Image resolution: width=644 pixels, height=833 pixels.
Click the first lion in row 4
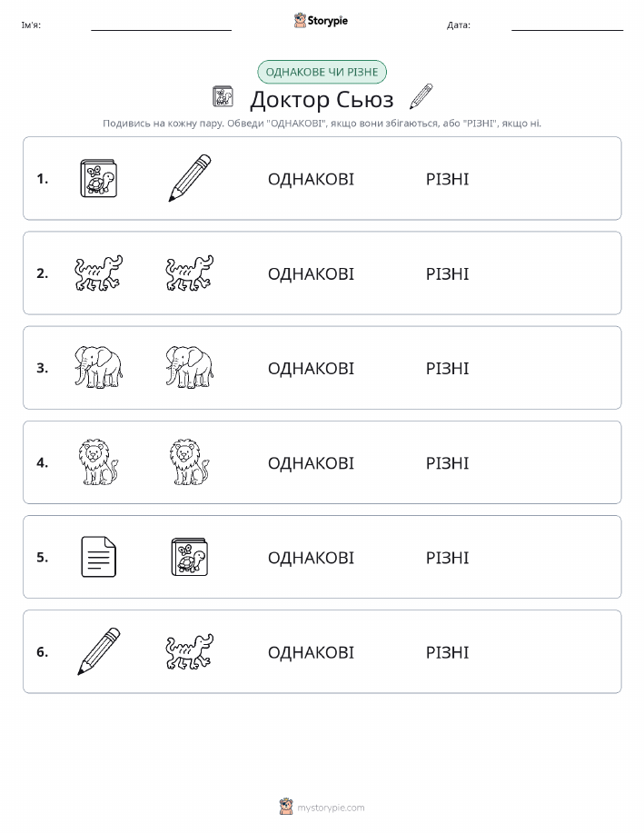coord(98,462)
